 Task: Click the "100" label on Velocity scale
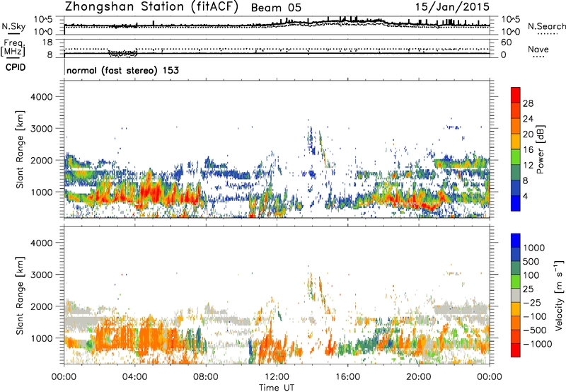coord(531,275)
